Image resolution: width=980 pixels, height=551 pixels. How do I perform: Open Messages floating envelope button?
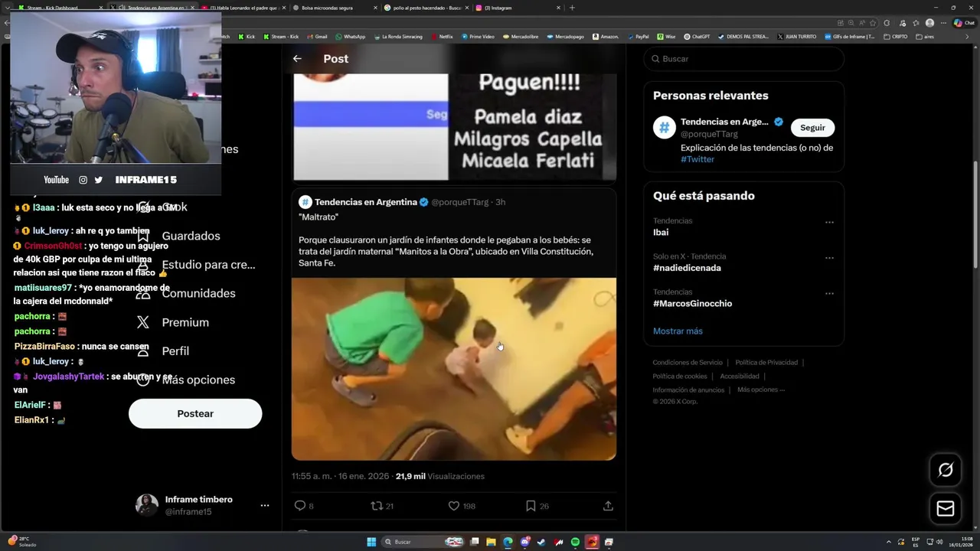[x=946, y=509]
